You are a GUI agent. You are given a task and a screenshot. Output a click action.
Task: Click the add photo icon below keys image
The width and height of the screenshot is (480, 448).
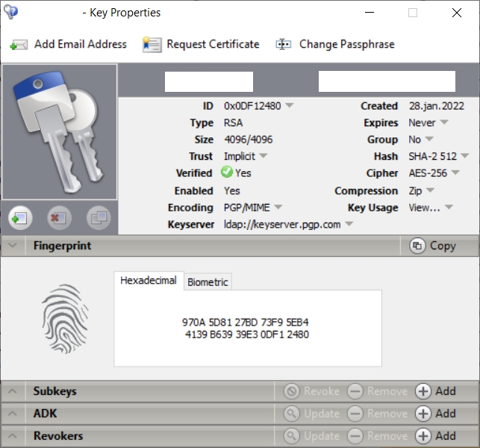pyautogui.click(x=19, y=219)
